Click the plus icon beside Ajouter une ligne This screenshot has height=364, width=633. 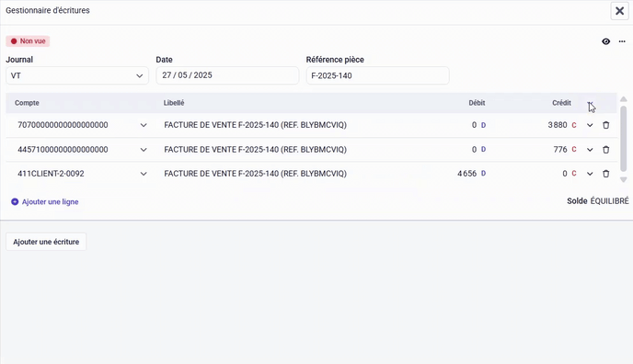click(x=15, y=201)
